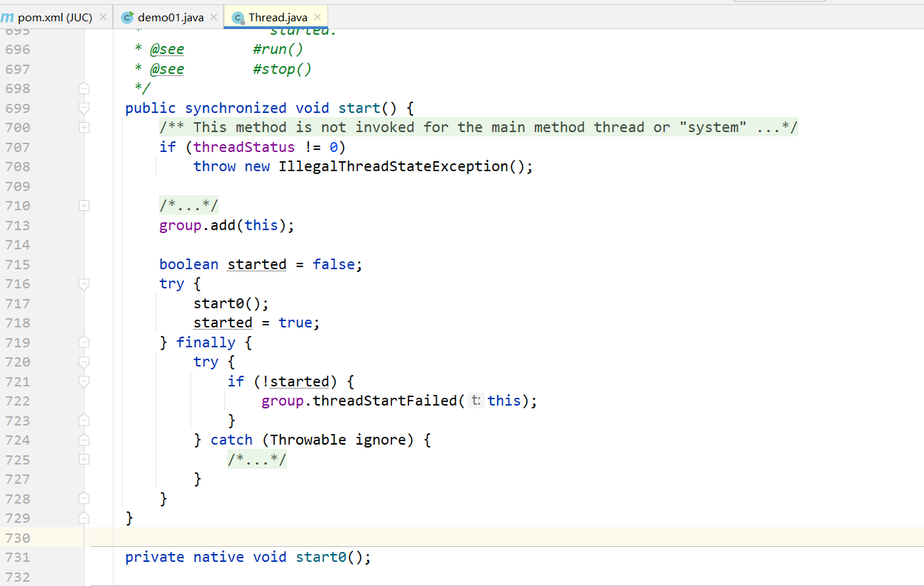Screen dimensions: 924x586
Task: Select the Thread.java editor tab
Action: tap(278, 17)
